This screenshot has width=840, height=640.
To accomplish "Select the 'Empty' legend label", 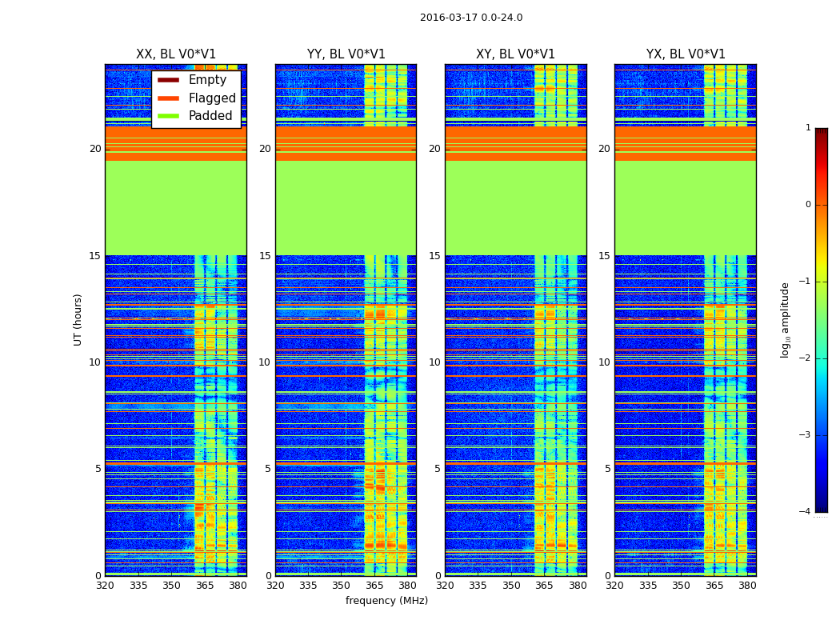I will tap(207, 80).
